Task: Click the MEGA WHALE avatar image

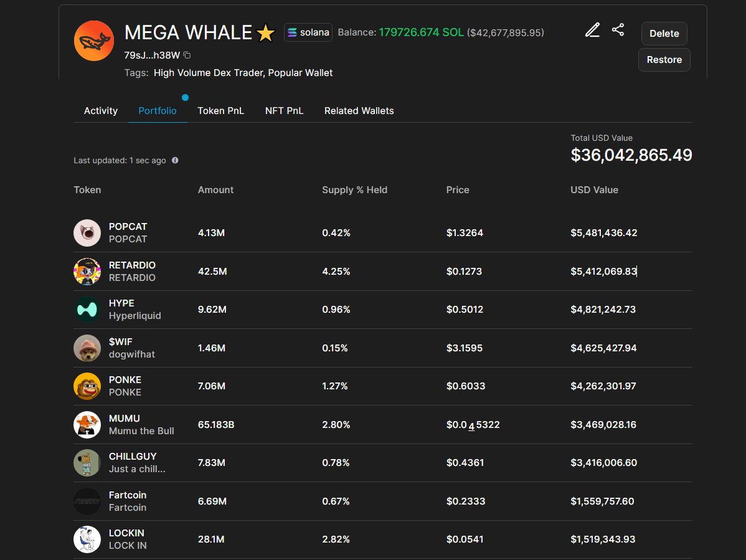Action: pyautogui.click(x=94, y=41)
